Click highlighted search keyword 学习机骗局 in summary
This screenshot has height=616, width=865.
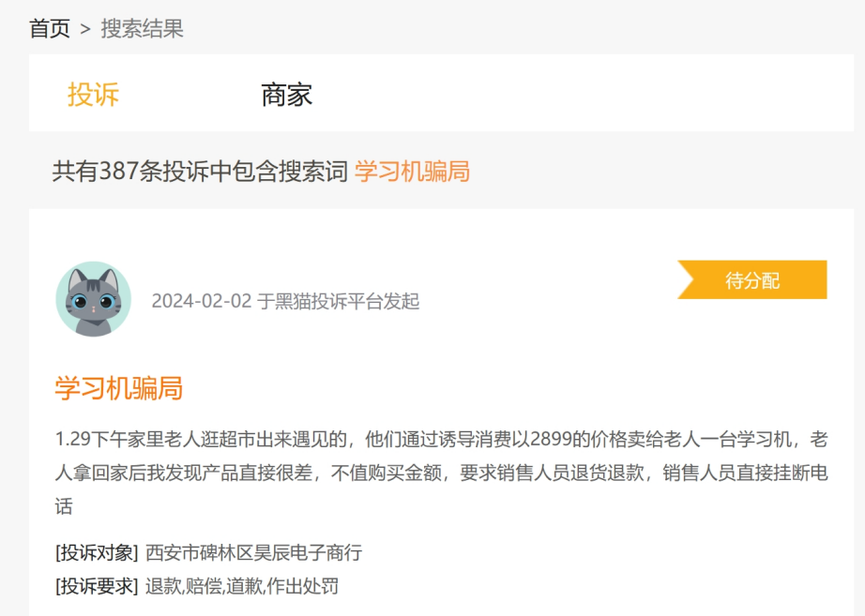[412, 172]
